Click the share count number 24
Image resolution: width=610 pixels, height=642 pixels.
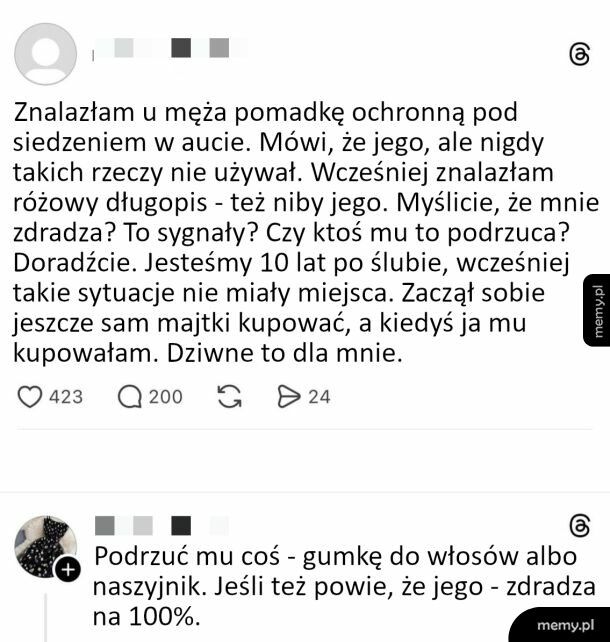coord(319,397)
